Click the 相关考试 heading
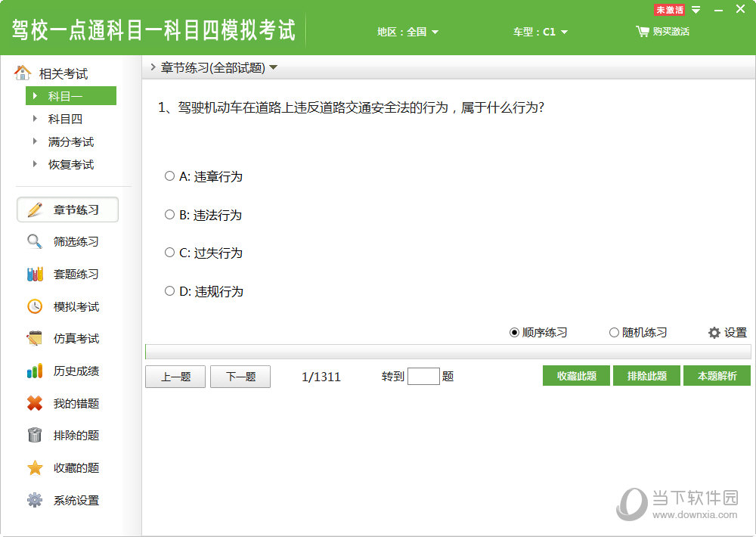Viewport: 756px width, 537px height. click(64, 74)
